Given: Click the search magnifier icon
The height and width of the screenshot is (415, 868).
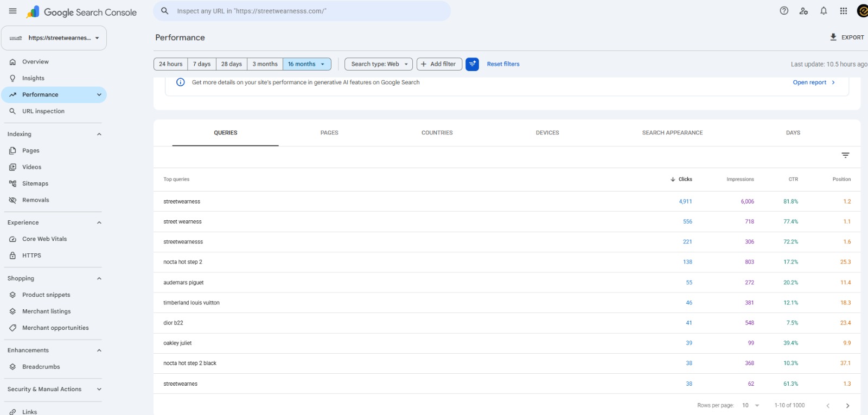Looking at the screenshot, I should click(165, 11).
